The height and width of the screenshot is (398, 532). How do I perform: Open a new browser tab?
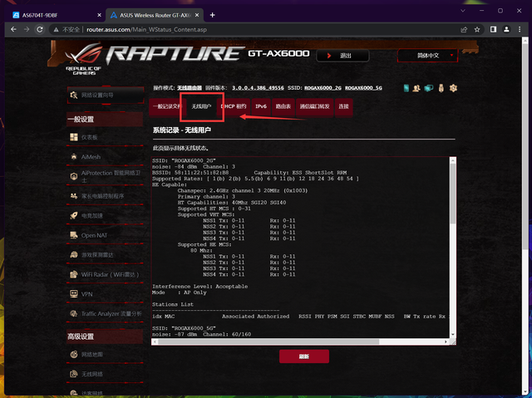(x=213, y=15)
